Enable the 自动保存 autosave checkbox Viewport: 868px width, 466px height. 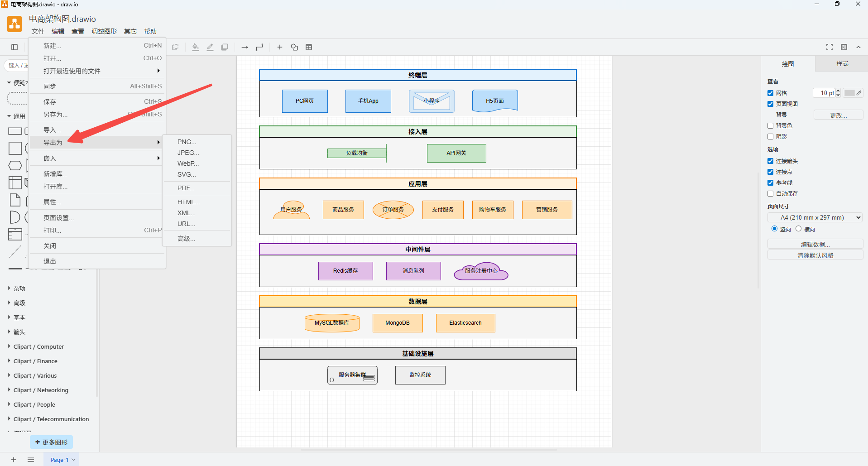[x=770, y=193]
